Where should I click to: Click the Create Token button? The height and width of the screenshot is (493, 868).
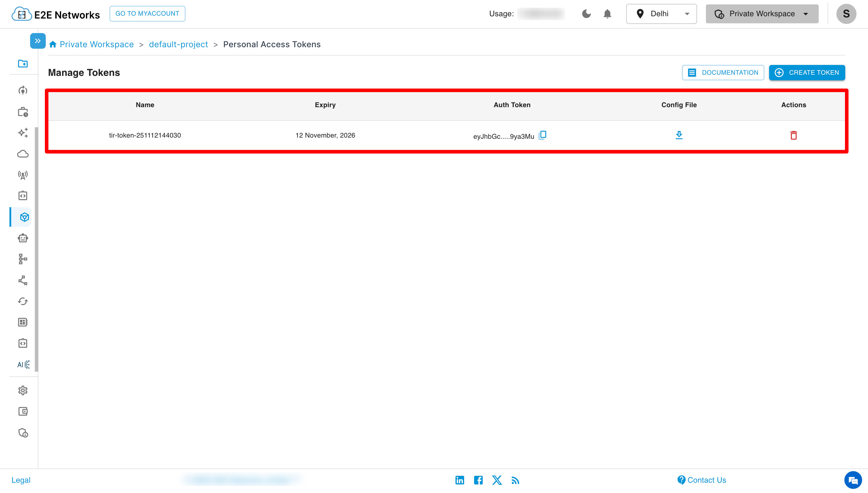coord(807,72)
